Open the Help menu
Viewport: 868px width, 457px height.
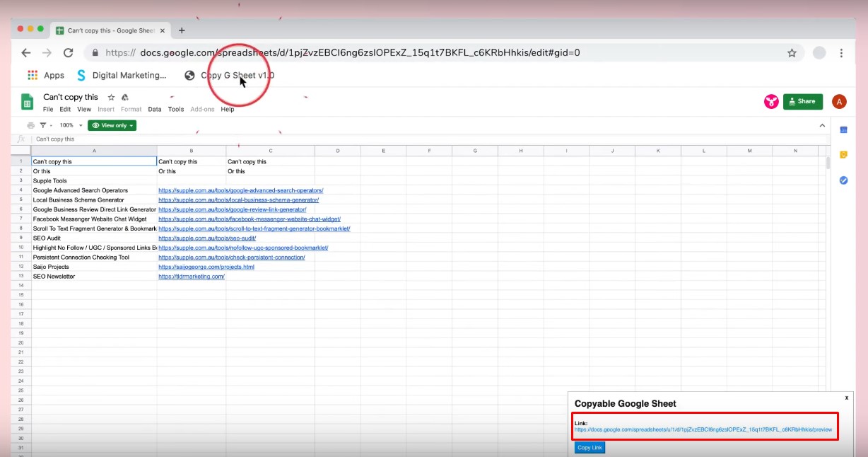(227, 110)
